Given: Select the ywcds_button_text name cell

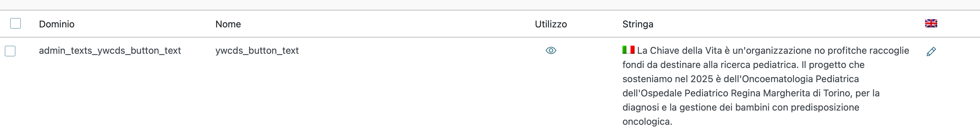Looking at the screenshot, I should 257,50.
